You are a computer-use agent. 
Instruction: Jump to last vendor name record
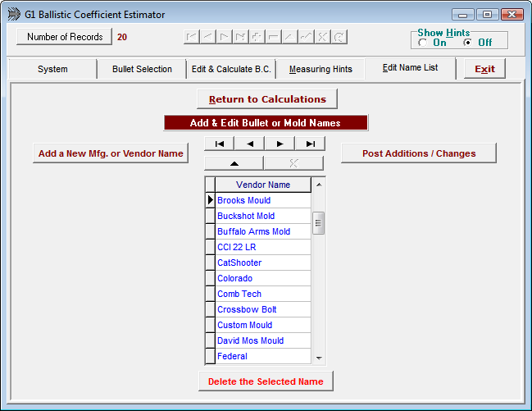point(310,144)
